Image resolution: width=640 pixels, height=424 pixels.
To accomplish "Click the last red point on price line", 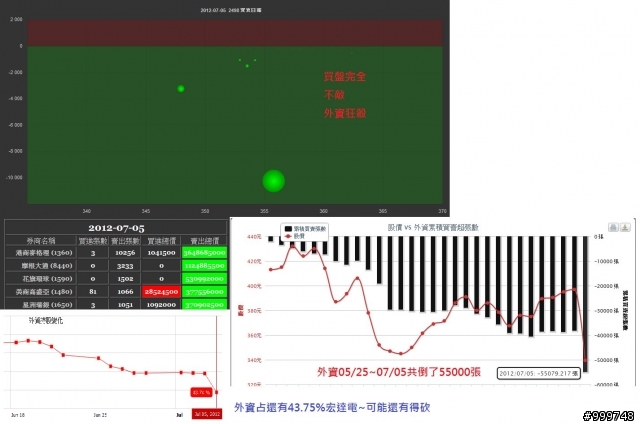I will click(585, 360).
